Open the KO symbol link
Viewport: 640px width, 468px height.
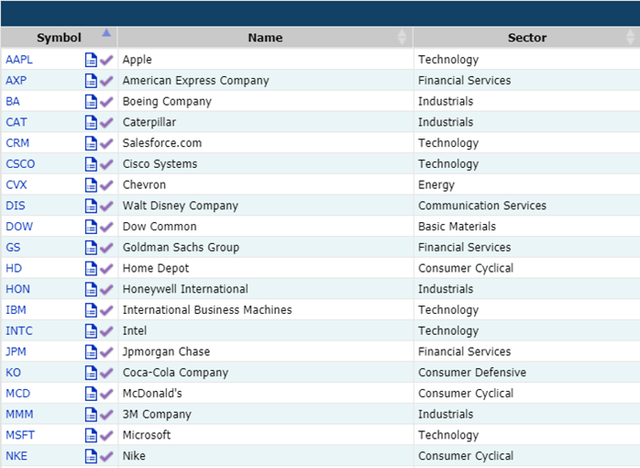click(13, 373)
